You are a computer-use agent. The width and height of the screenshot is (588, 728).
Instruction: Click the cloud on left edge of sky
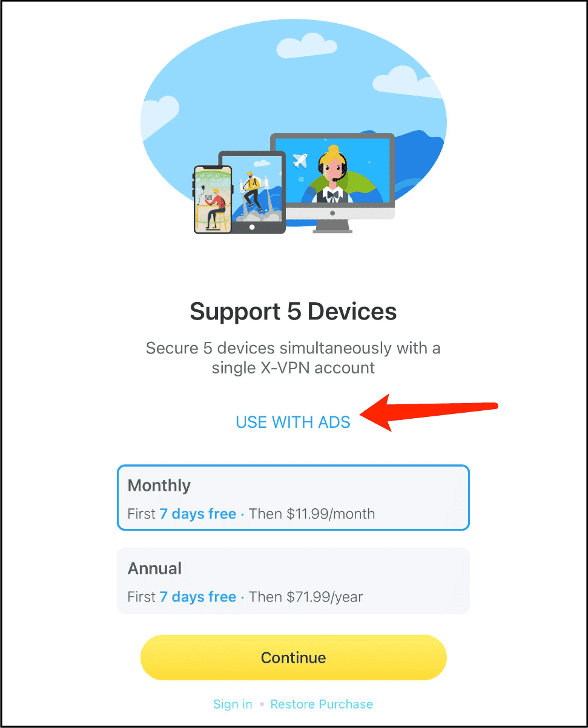point(159,115)
